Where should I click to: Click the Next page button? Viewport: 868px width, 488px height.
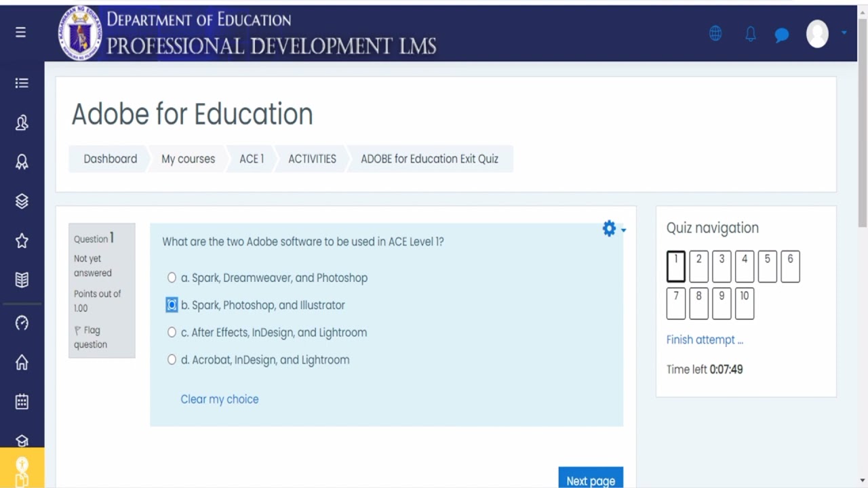591,478
